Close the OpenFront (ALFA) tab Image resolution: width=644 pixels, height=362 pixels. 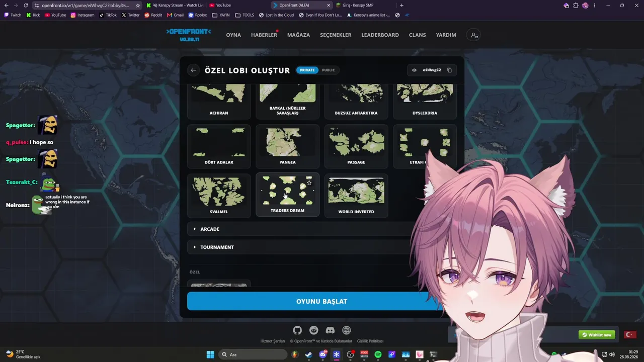pyautogui.click(x=329, y=6)
